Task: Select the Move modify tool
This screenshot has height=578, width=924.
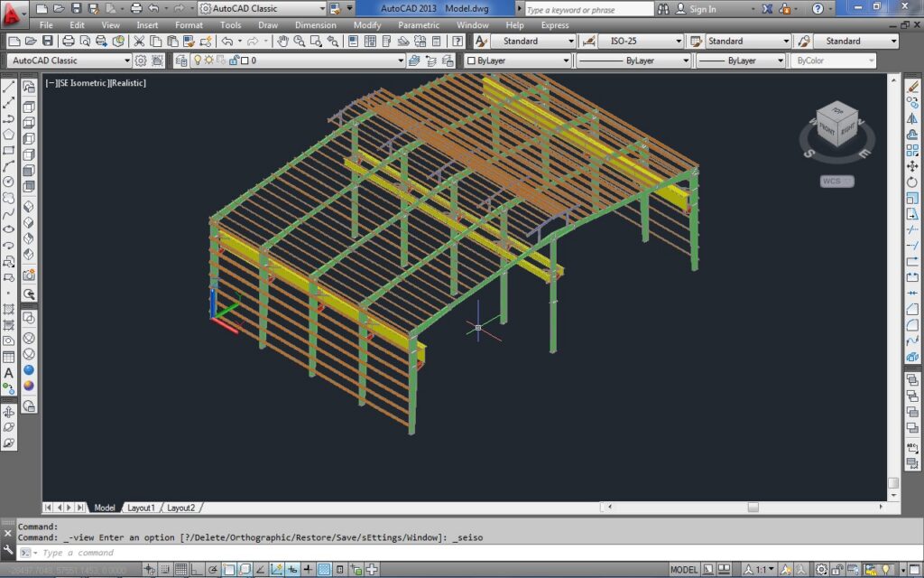Action: pos(912,166)
